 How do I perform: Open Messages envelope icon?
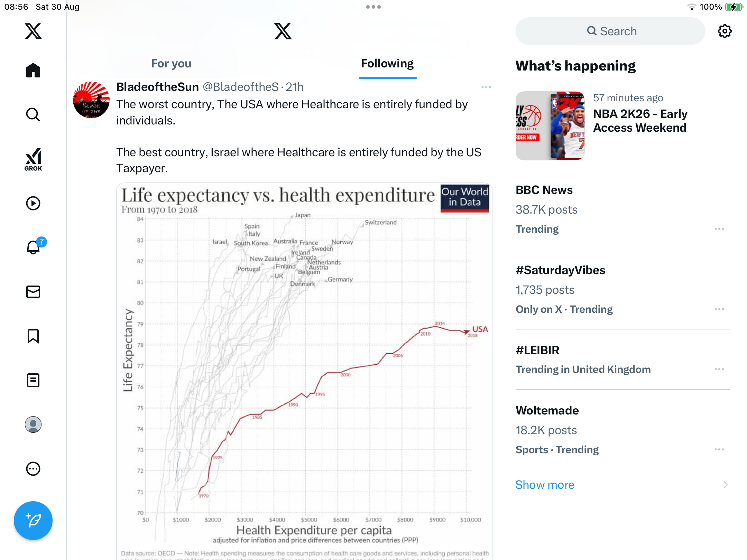click(33, 292)
